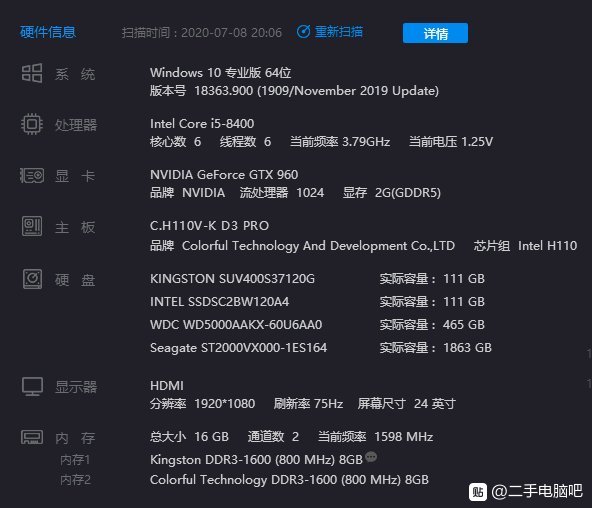Click the 详情 details button
Screen dimensions: 592x508
435,33
